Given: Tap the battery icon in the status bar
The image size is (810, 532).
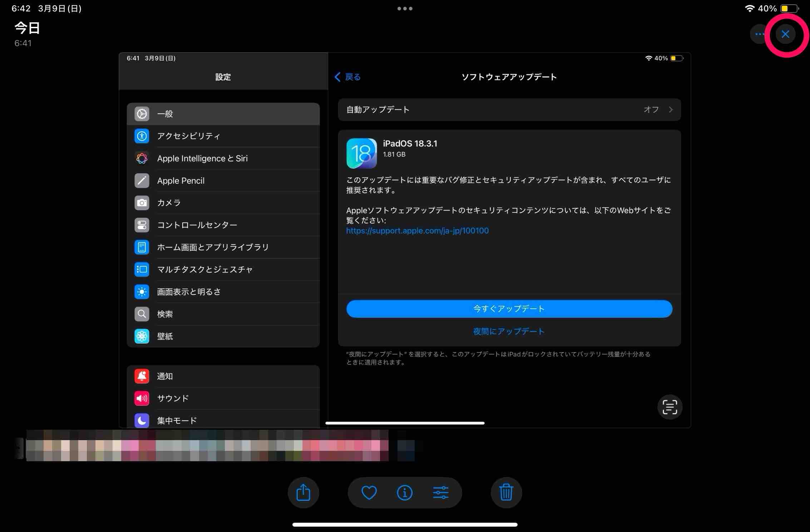Looking at the screenshot, I should click(790, 8).
